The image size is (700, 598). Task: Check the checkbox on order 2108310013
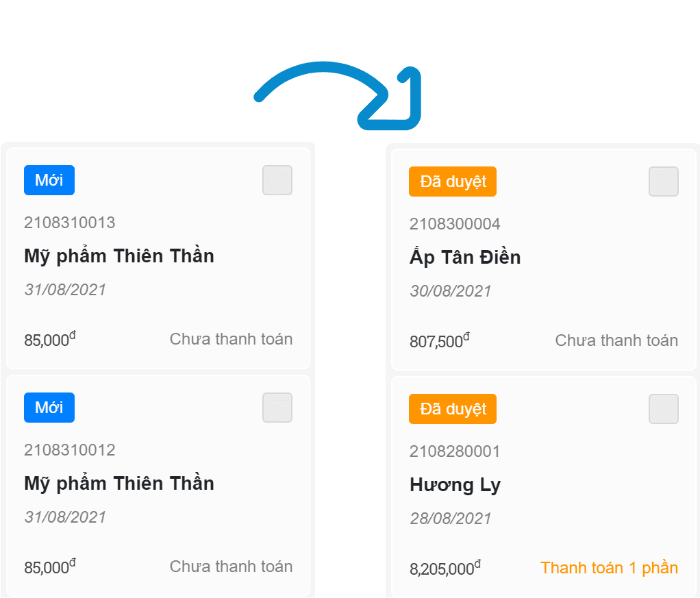click(277, 180)
